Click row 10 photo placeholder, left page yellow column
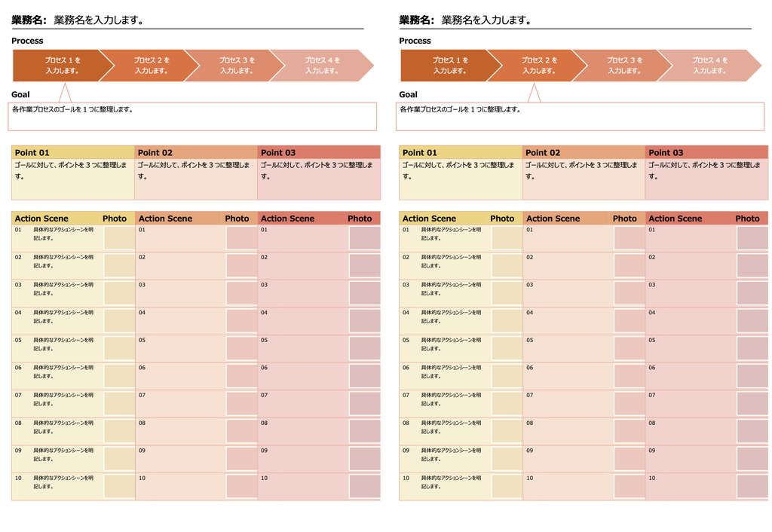Image resolution: width=772 pixels, height=532 pixels. (x=119, y=488)
